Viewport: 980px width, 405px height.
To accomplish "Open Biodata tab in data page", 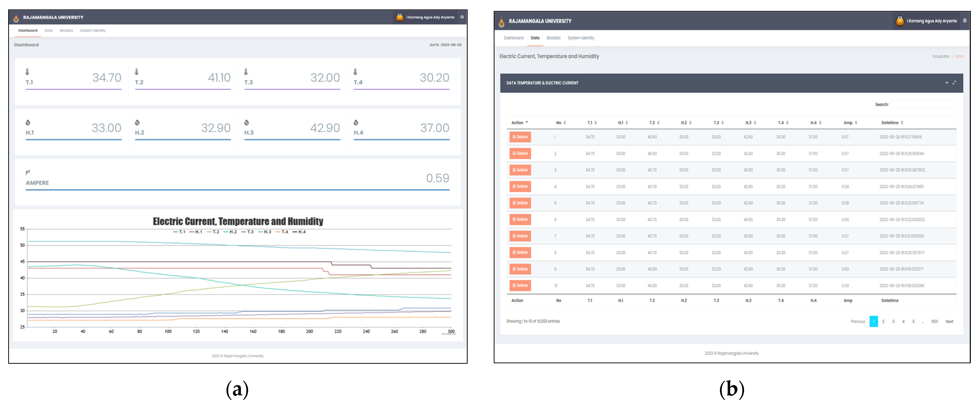I will 553,38.
